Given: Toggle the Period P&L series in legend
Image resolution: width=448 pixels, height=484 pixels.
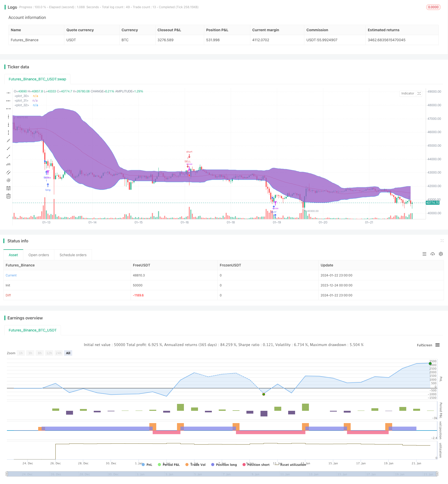Looking at the screenshot, I should [169, 465].
